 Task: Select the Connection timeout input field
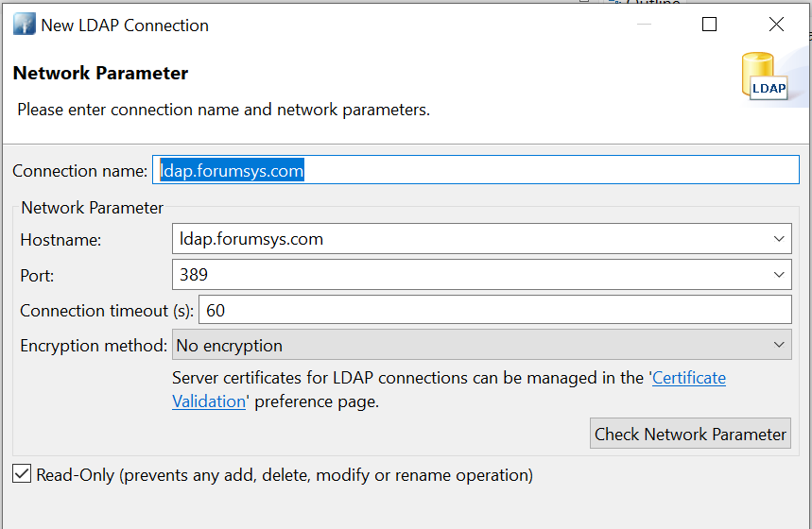(x=493, y=310)
